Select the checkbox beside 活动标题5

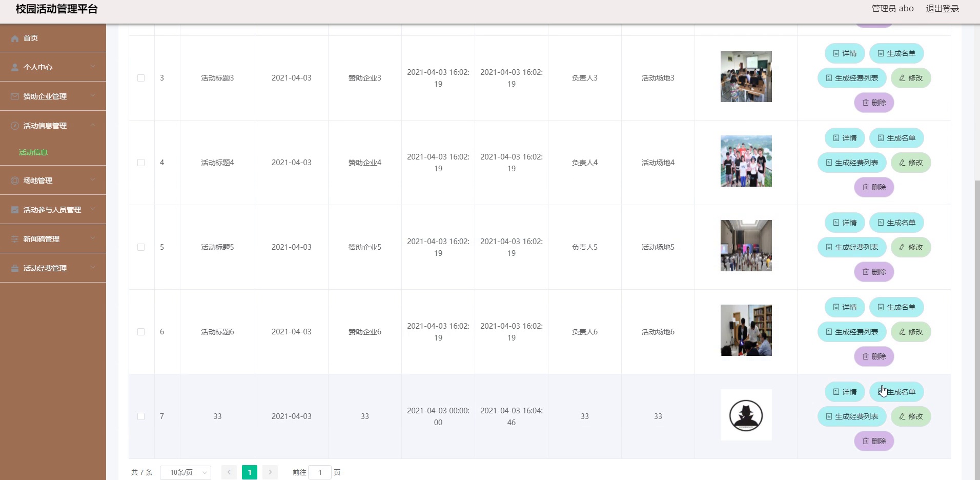(141, 247)
